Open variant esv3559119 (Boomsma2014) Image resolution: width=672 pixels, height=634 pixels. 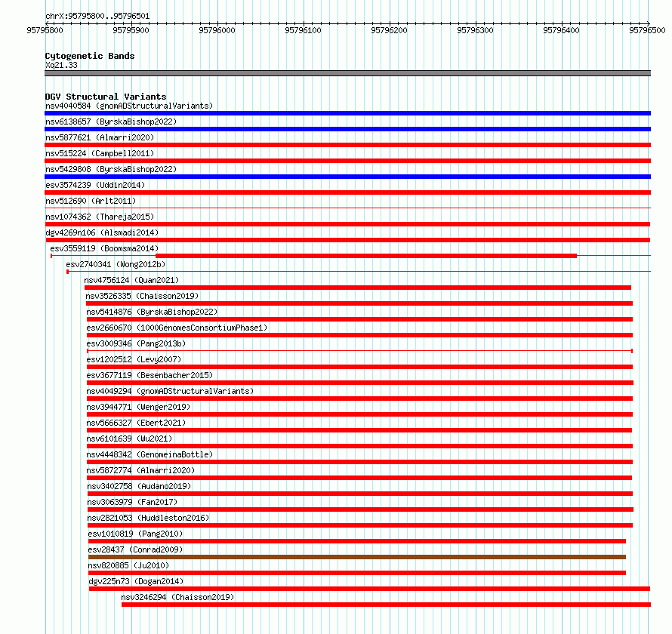[104, 248]
